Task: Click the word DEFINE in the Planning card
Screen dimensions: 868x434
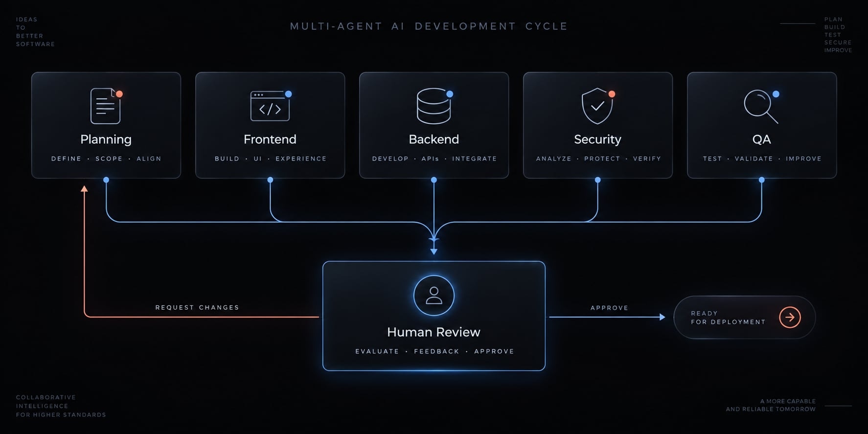Action: 66,159
